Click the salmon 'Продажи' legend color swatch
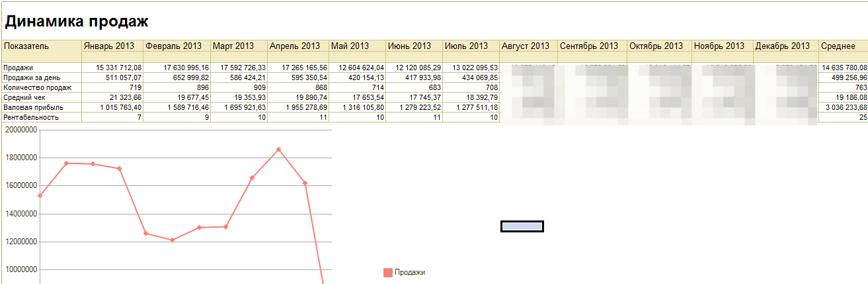Viewport: 868px width, 284px height. pyautogui.click(x=388, y=272)
